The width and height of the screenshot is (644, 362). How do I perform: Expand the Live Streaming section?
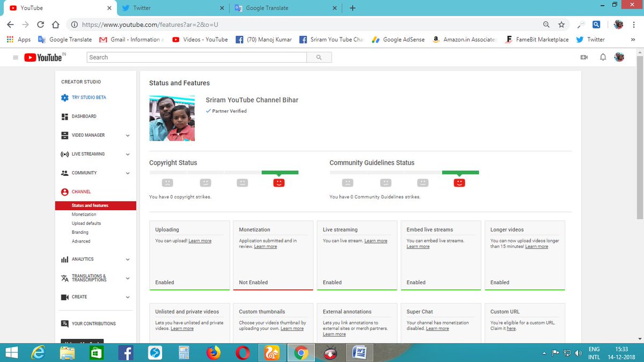128,154
